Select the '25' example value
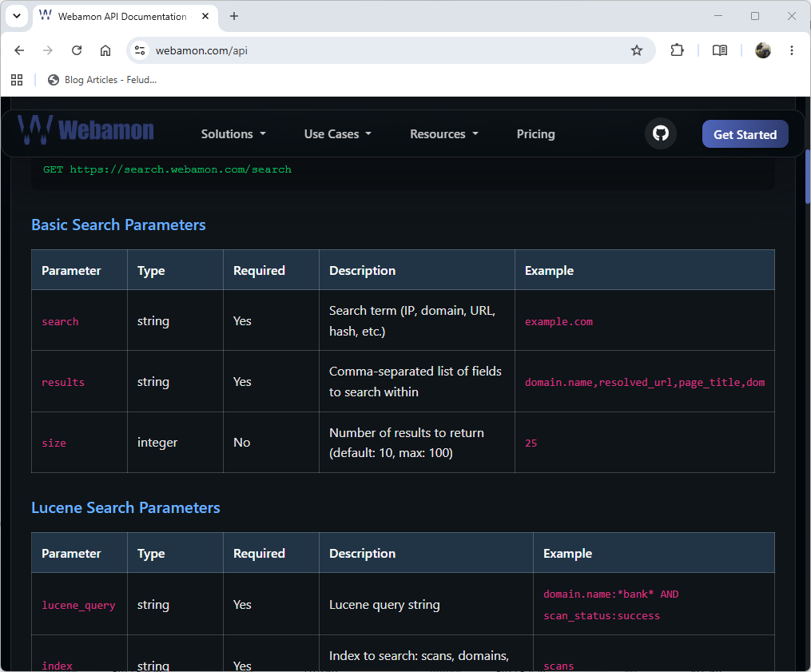The image size is (811, 672). (x=531, y=443)
